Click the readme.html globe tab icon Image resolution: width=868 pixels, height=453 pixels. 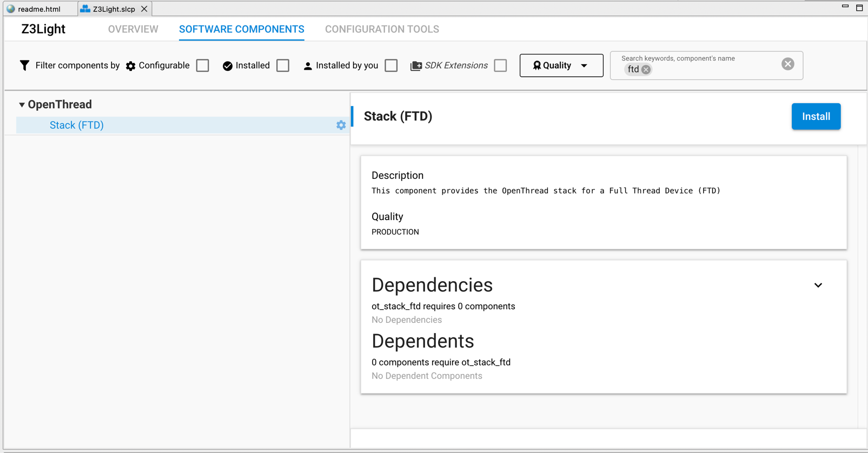[x=11, y=9]
